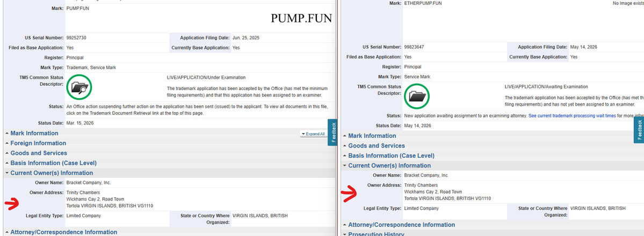This screenshot has width=644, height=236.
Task: Open the Feedback tab on PUMP.FUN page
Action: (332, 132)
